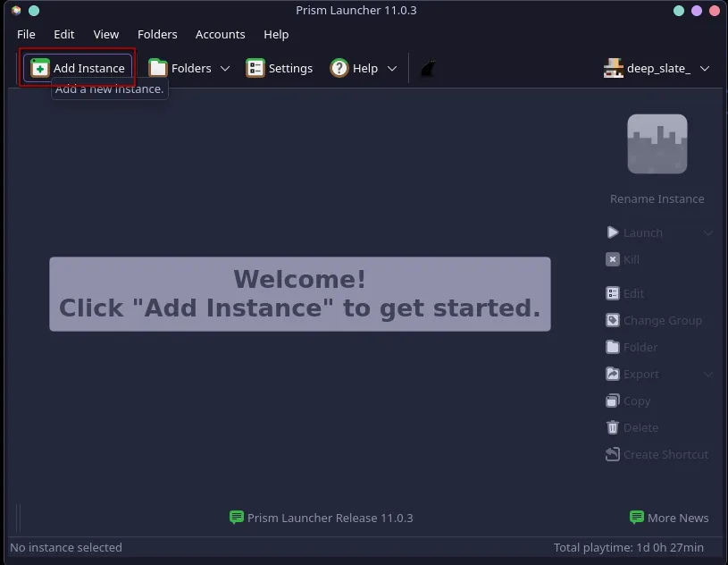Click the Delete trash icon
728x565 pixels.
613,427
